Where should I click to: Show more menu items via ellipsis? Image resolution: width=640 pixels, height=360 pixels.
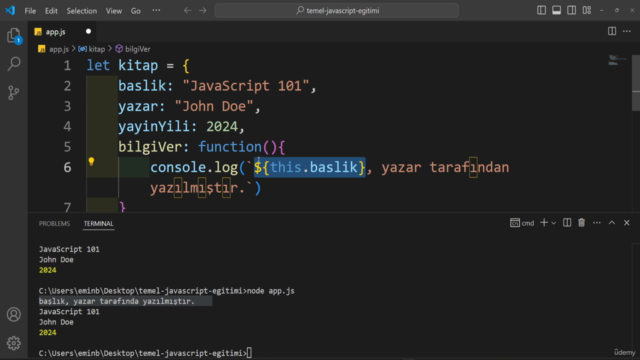point(156,11)
